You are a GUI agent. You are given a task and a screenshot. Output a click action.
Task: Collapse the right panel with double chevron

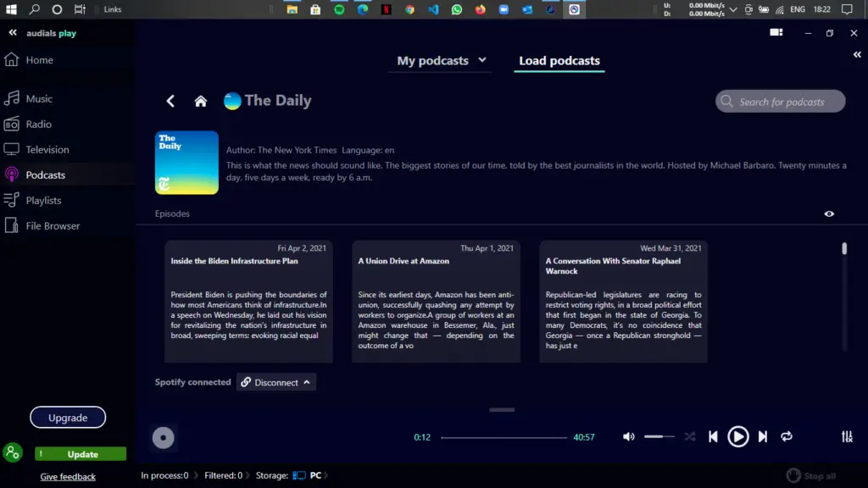coord(857,55)
